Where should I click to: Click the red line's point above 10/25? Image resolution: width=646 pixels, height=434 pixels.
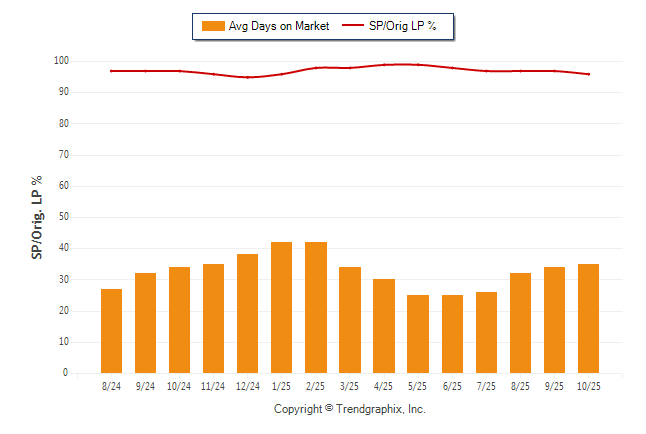(x=589, y=74)
